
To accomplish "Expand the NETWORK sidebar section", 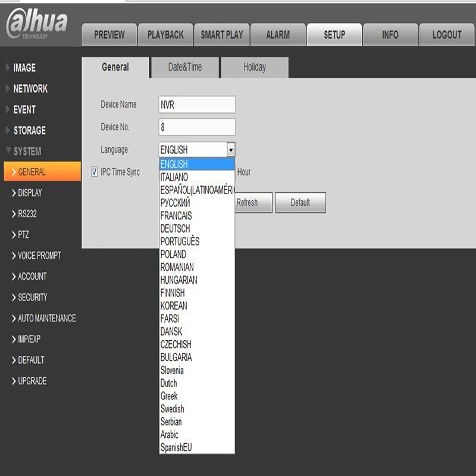I will tap(30, 89).
